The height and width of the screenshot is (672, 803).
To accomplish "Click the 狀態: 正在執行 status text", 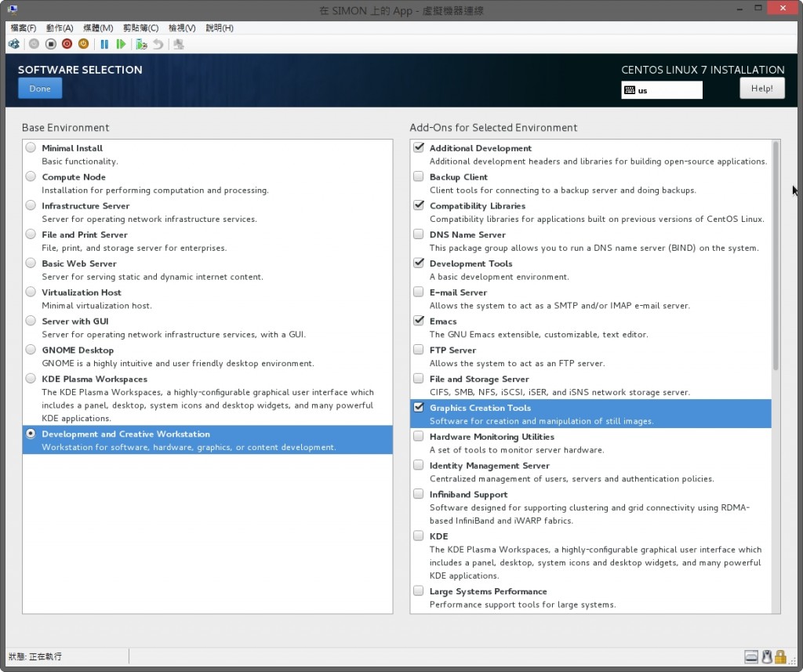I will point(35,656).
